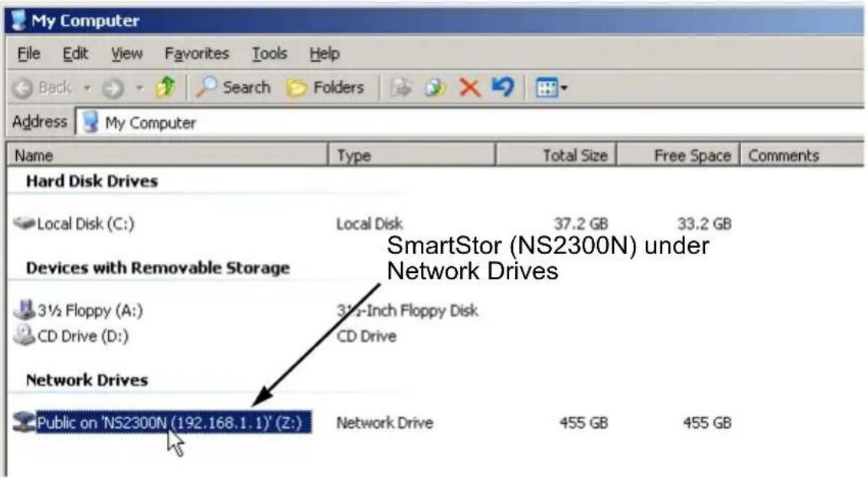Viewport: 868px width, 478px height.
Task: Open the Tools menu
Action: [269, 54]
